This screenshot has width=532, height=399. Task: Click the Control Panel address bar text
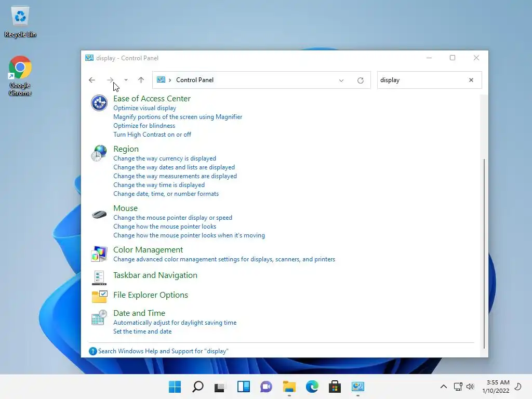[195, 80]
